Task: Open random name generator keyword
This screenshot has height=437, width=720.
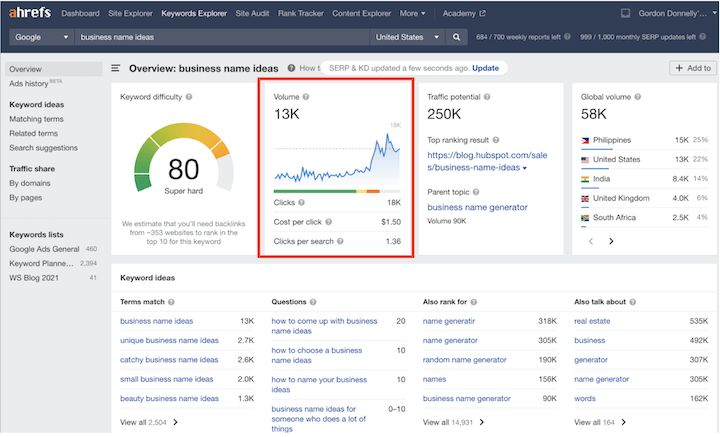Action: point(465,360)
